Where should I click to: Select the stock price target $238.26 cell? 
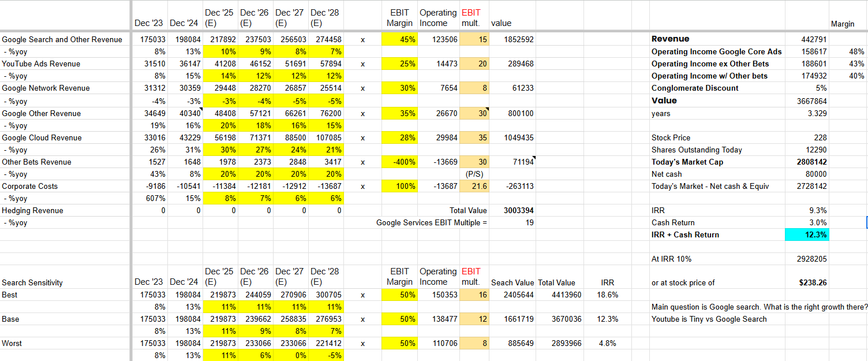(807, 282)
